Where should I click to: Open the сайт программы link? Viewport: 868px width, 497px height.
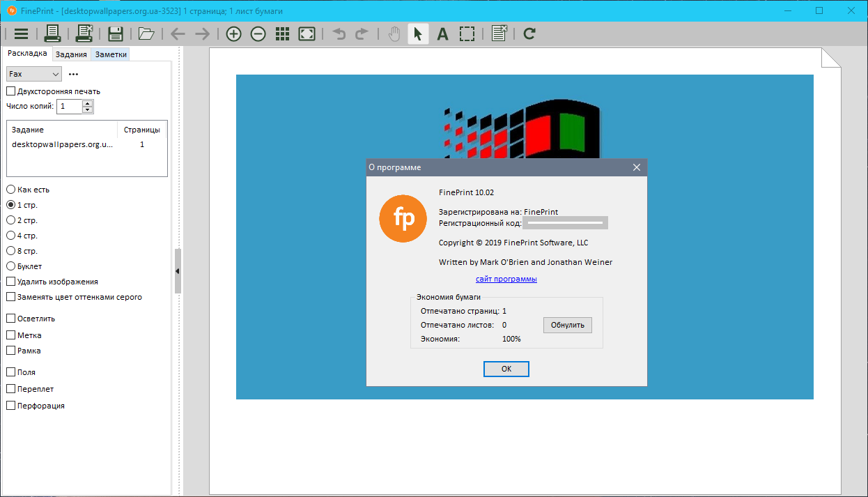[x=506, y=279]
